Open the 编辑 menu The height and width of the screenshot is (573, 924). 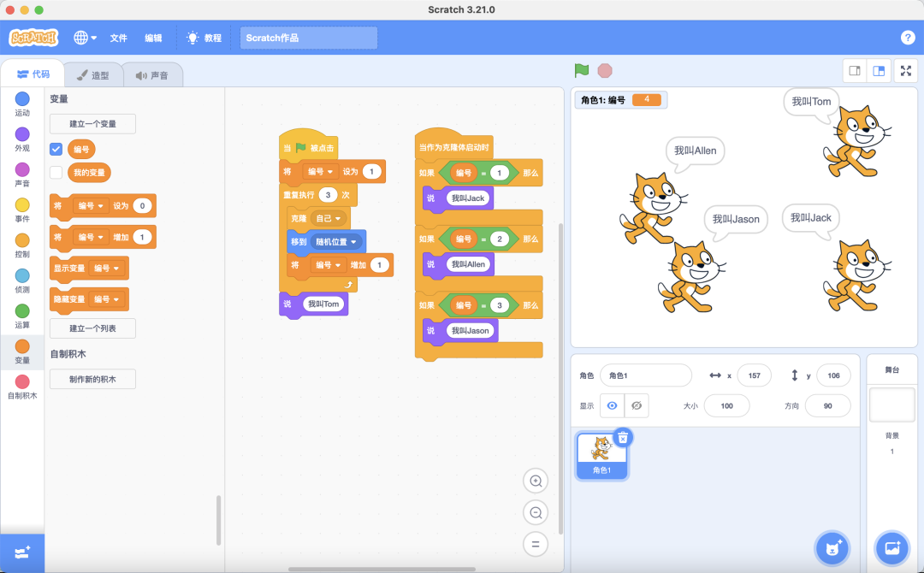coord(153,38)
